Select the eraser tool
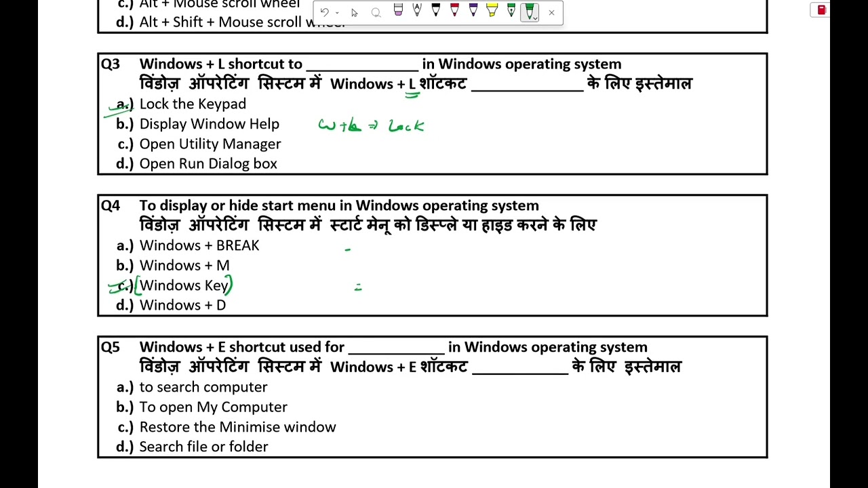 398,9
